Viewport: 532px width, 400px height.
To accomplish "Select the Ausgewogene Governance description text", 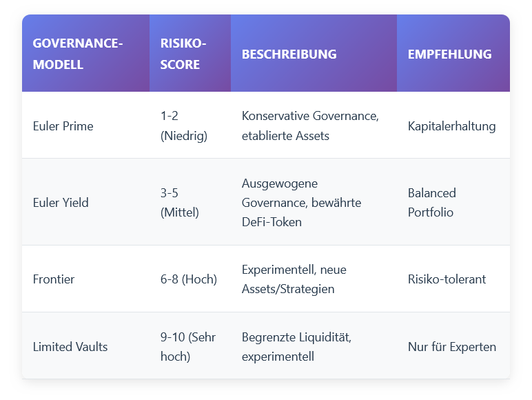I will (x=302, y=203).
